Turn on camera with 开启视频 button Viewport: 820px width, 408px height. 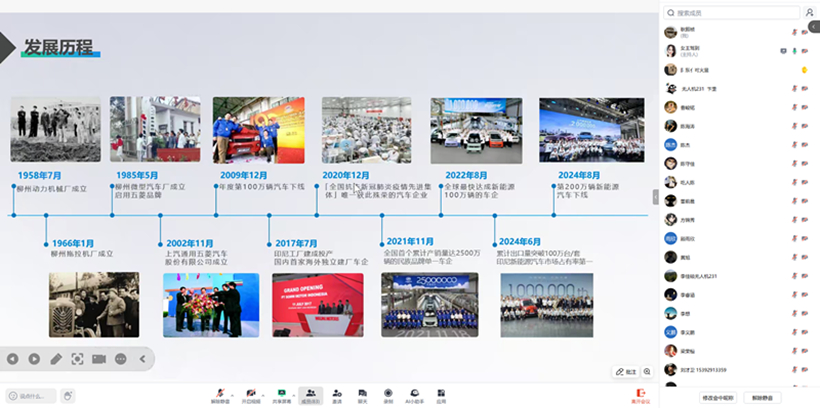click(250, 396)
